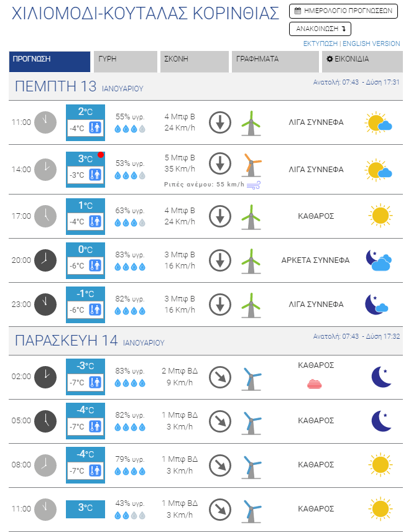The image size is (406, 532).
Task: Click the clock icon at 14:00
Action: pos(45,169)
